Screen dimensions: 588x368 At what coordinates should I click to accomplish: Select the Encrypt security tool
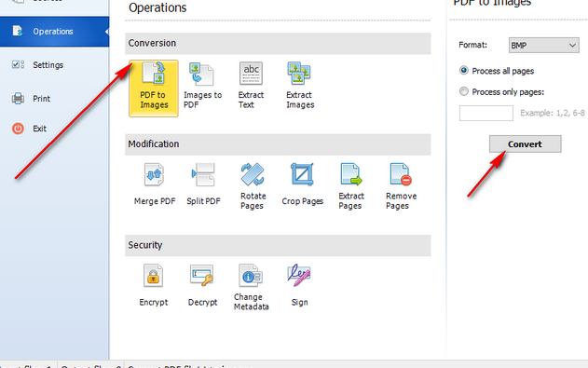tap(154, 286)
